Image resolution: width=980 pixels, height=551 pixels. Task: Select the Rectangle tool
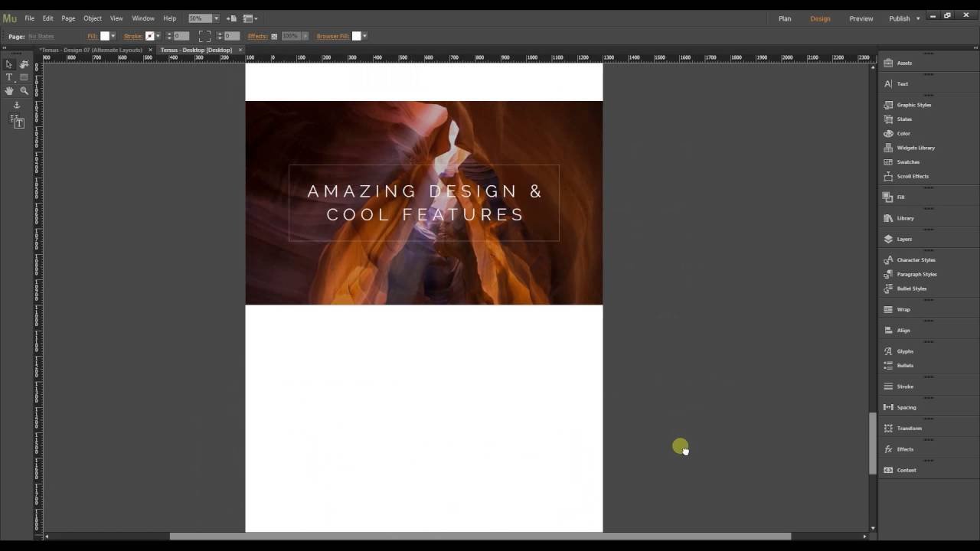pyautogui.click(x=24, y=77)
